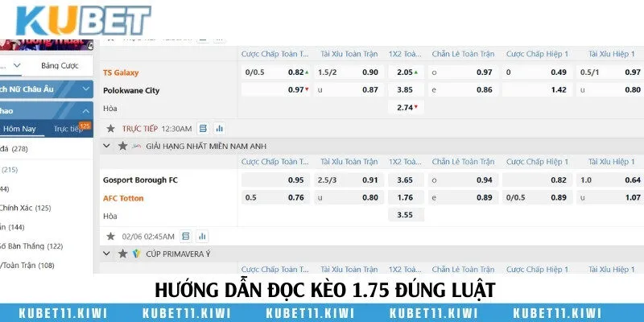
Task: Open scoreboard icon beside 02/06 02:45AM
Action: tap(186, 236)
